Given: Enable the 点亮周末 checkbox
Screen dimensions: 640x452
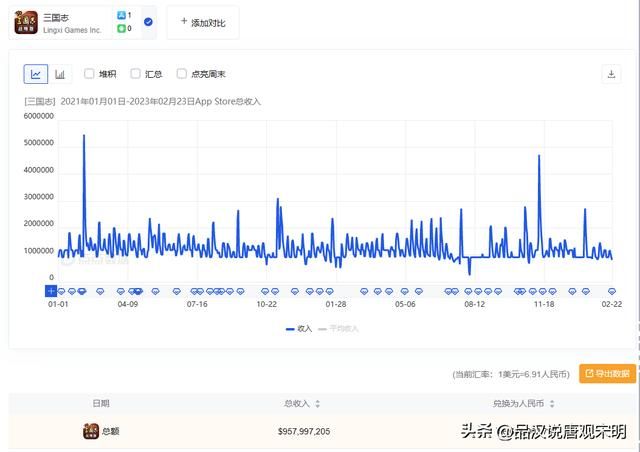Looking at the screenshot, I should pos(182,74).
